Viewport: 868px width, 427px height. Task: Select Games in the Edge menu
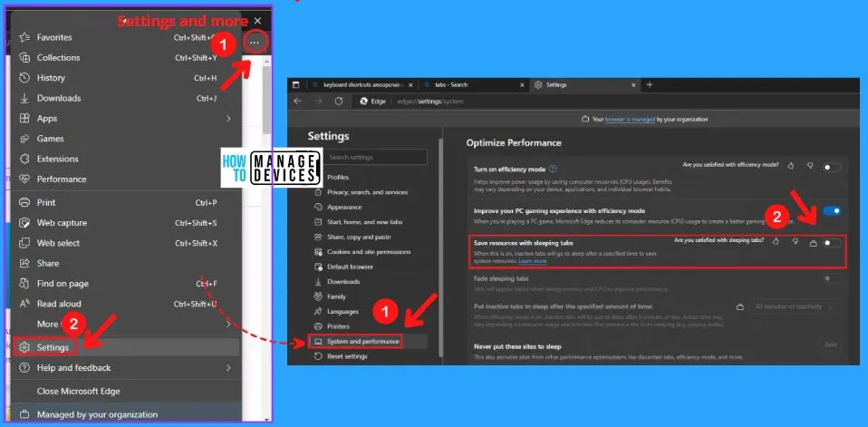[125, 139]
